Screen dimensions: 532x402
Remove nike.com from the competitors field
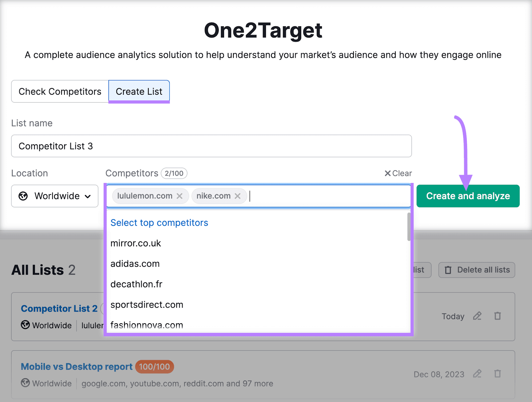pyautogui.click(x=237, y=196)
